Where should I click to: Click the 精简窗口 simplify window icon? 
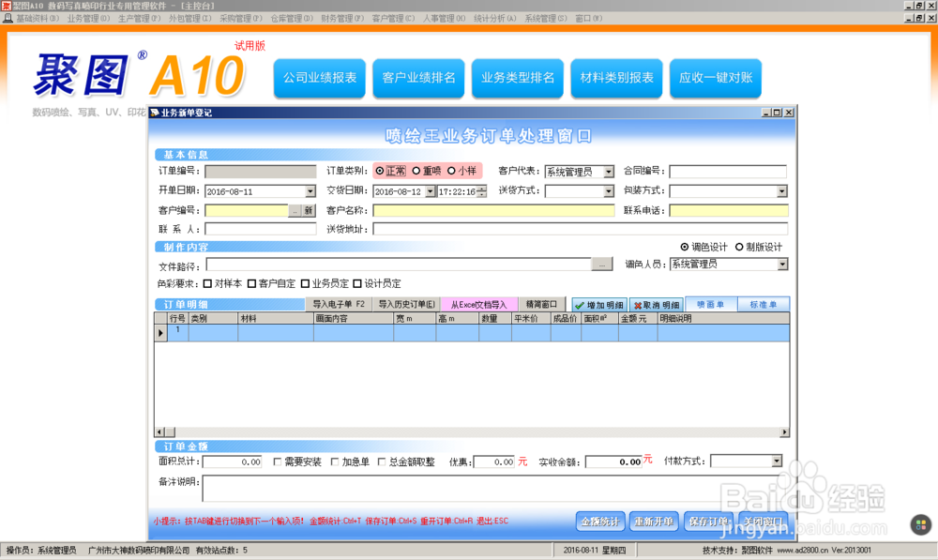540,304
